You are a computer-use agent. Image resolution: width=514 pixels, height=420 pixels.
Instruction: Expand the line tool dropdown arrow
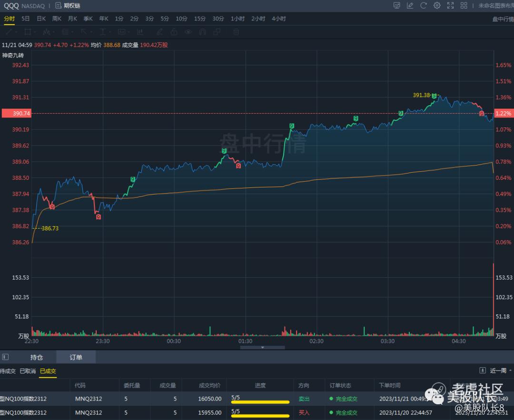pos(16,32)
